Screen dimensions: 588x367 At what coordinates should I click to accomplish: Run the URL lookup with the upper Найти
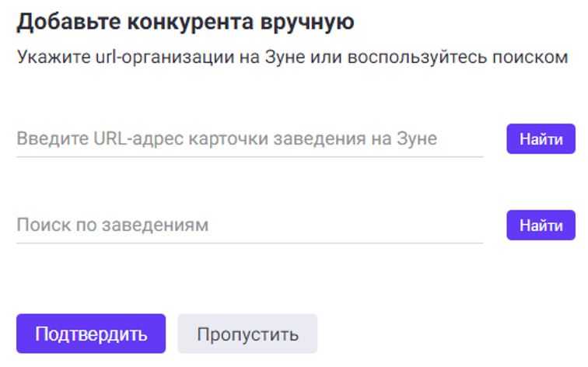point(541,139)
